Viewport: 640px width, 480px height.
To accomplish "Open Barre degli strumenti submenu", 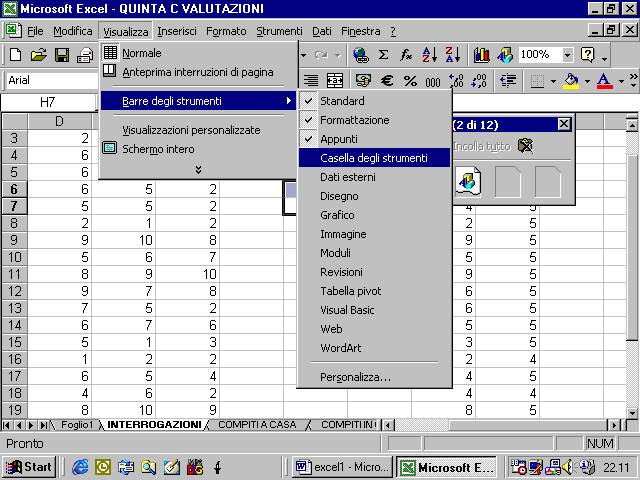I will pyautogui.click(x=198, y=101).
